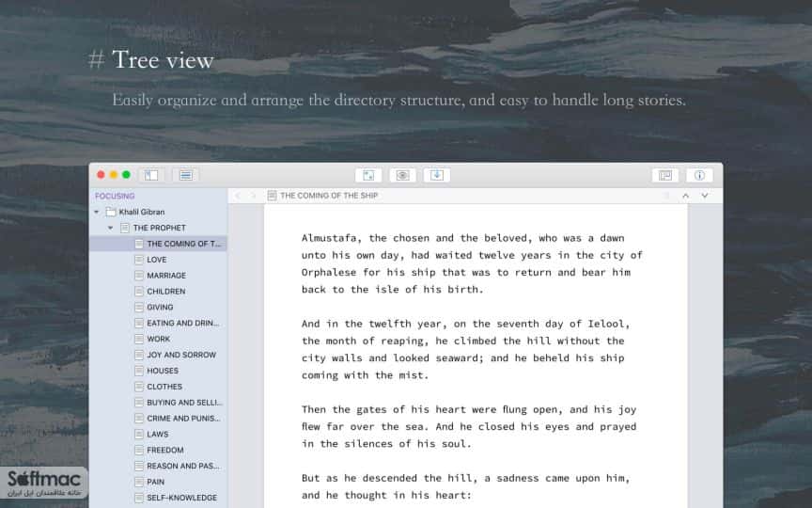
Task: Select THE PROPHET document
Action: tap(159, 228)
